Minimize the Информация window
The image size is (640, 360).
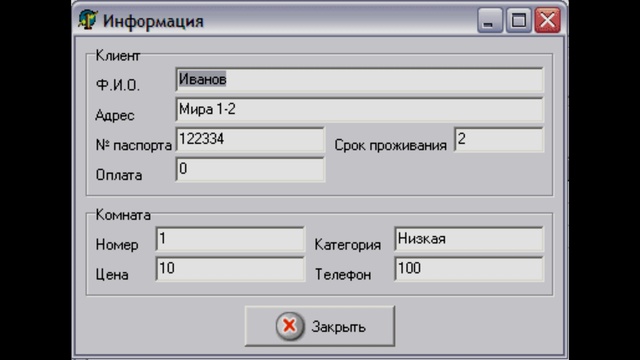click(489, 20)
